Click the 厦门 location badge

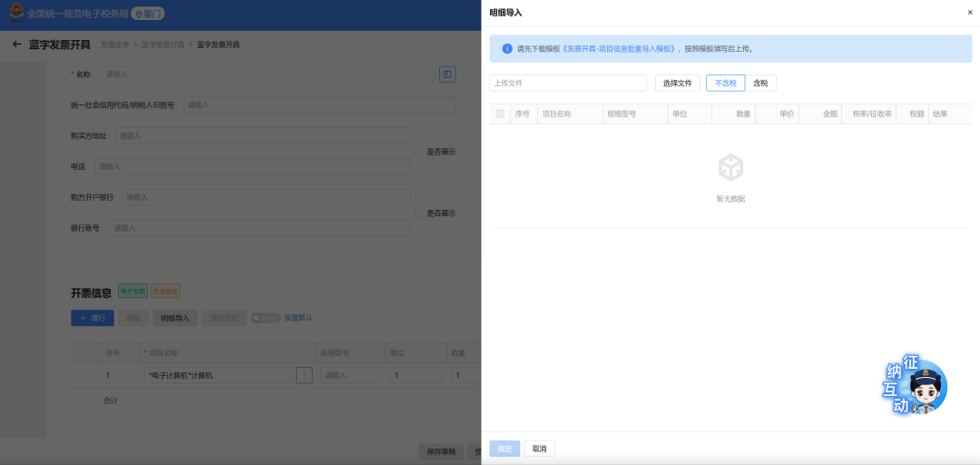click(148, 14)
